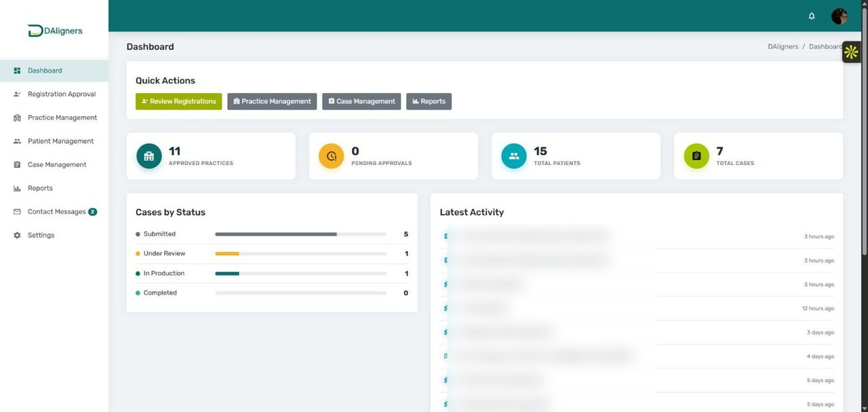Screen dimensions: 868x412
Task: Click the '4 days ago' activity timestamp
Action: tap(821, 356)
